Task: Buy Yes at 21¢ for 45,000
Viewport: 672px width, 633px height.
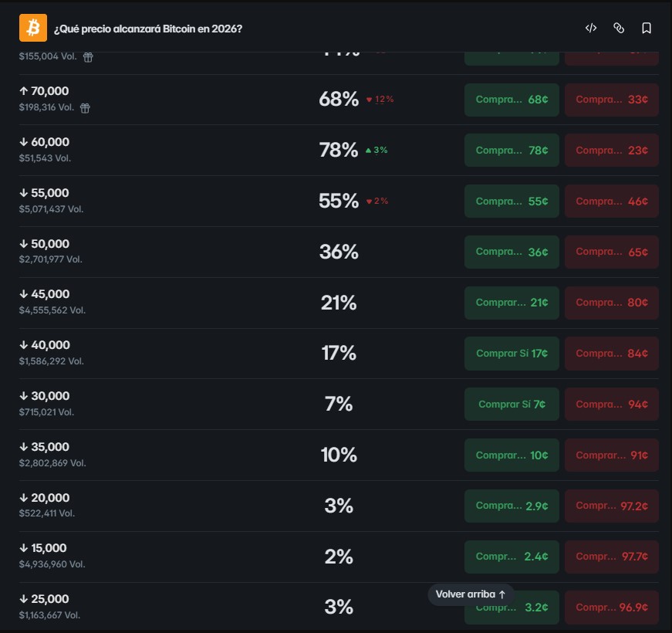Action: [x=512, y=303]
